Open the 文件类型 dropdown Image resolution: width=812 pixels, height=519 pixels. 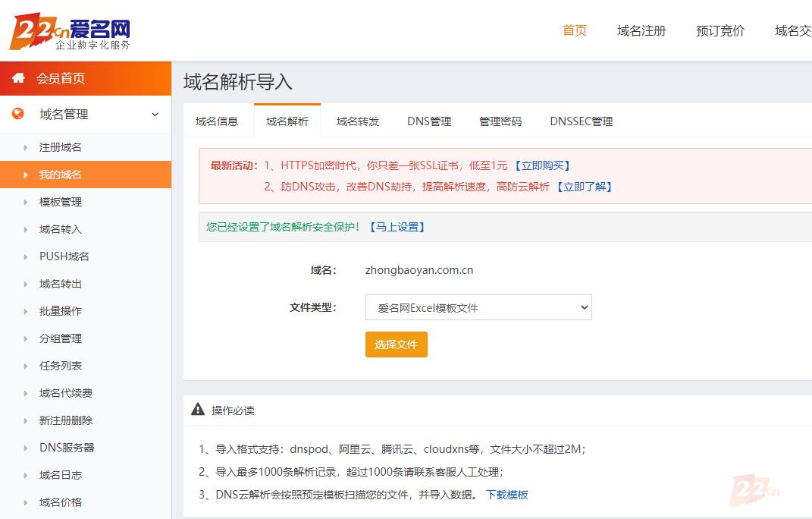point(478,307)
